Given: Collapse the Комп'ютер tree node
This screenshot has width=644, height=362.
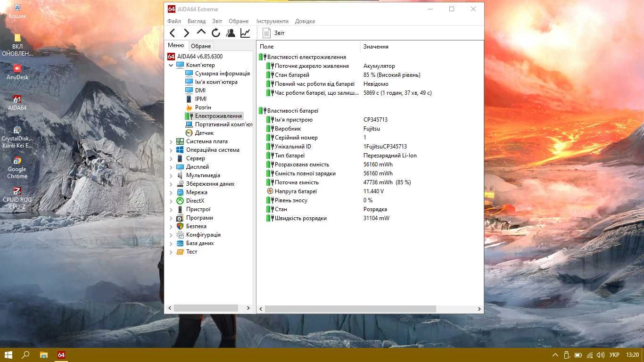Looking at the screenshot, I should [x=171, y=65].
